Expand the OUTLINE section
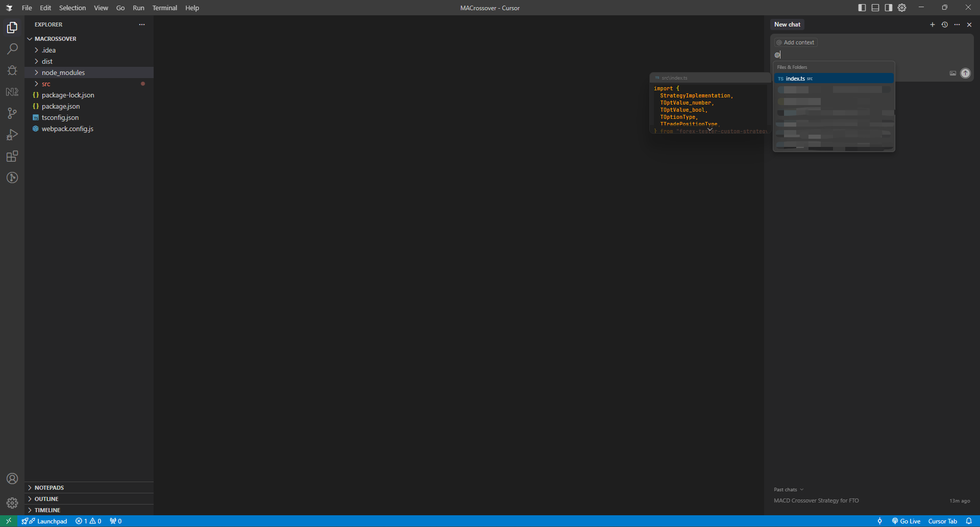Screen dimensions: 980x527 pos(46,499)
